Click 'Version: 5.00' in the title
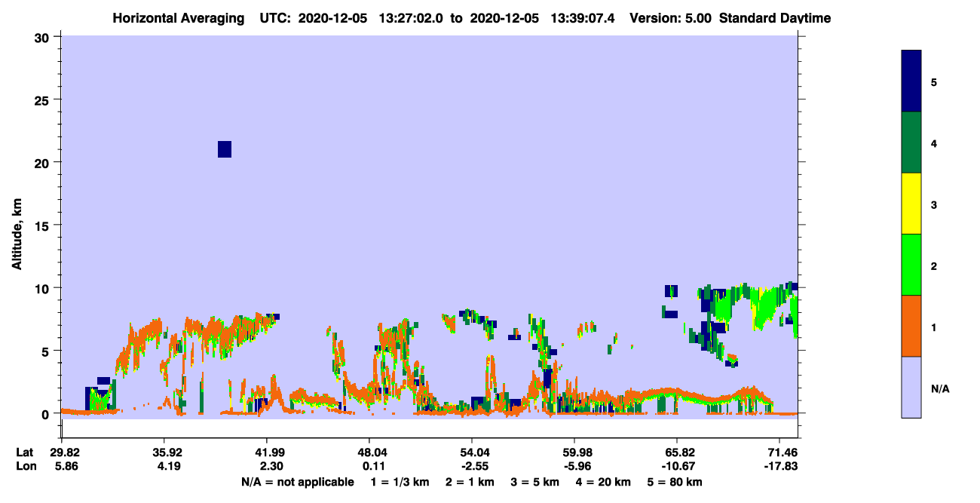Viewport: 980px width, 503px height. point(669,18)
